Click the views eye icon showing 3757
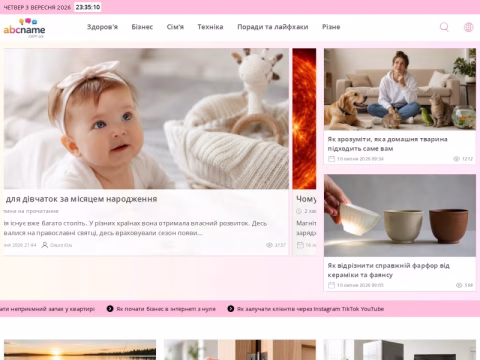480x360 pixels. 269,245
